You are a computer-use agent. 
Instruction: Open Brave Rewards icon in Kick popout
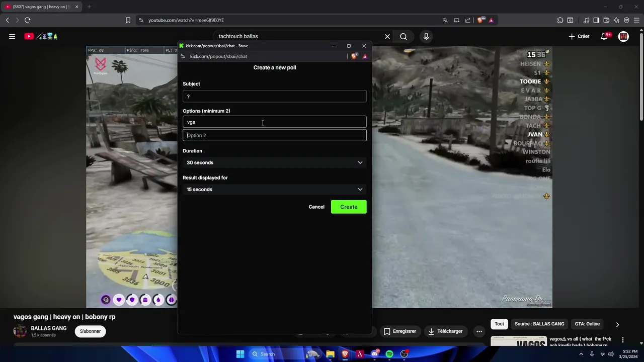coord(365,56)
